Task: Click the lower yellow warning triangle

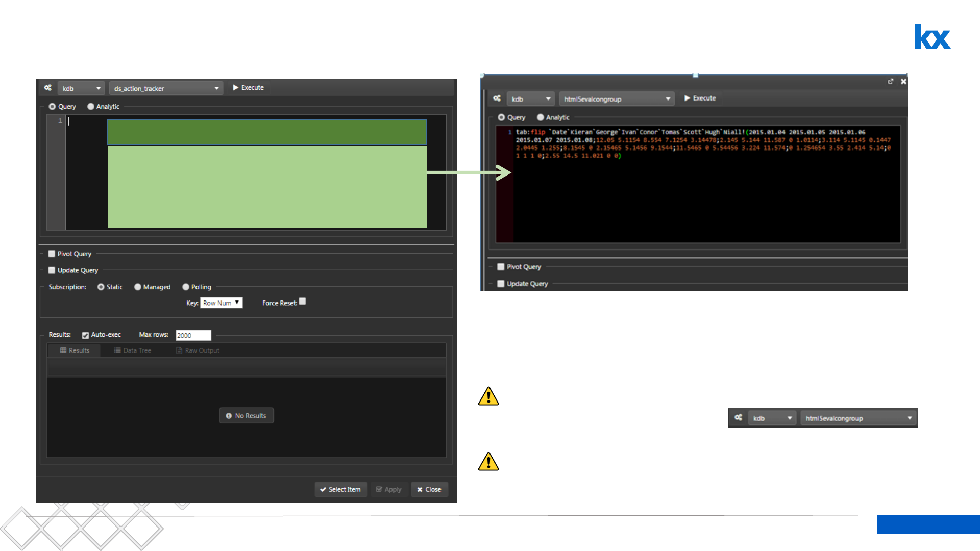Action: [488, 462]
